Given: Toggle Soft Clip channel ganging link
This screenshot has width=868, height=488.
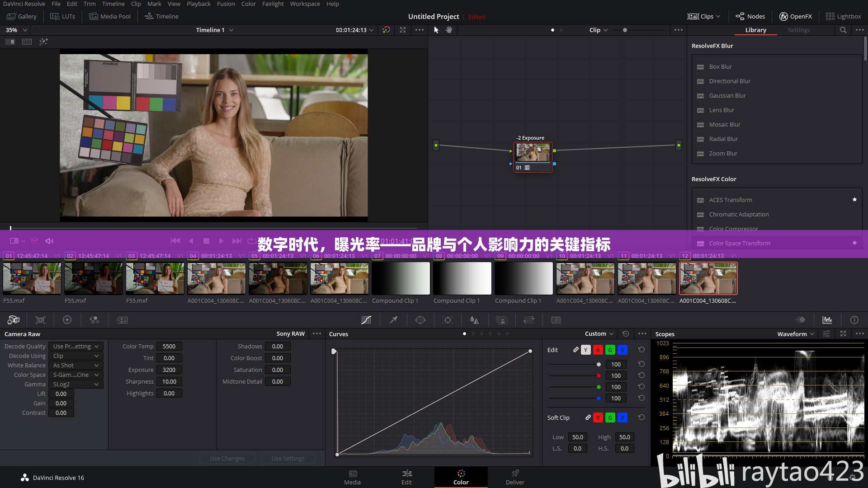Looking at the screenshot, I should coord(588,418).
